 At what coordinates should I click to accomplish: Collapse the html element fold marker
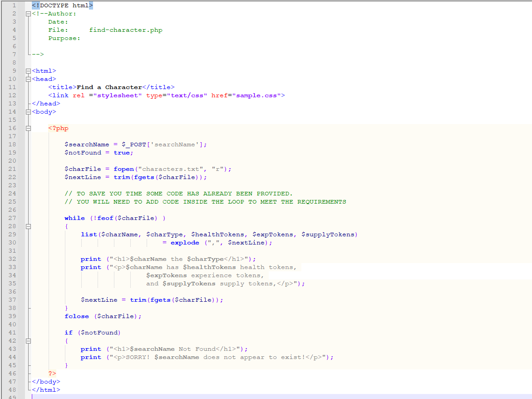click(28, 70)
